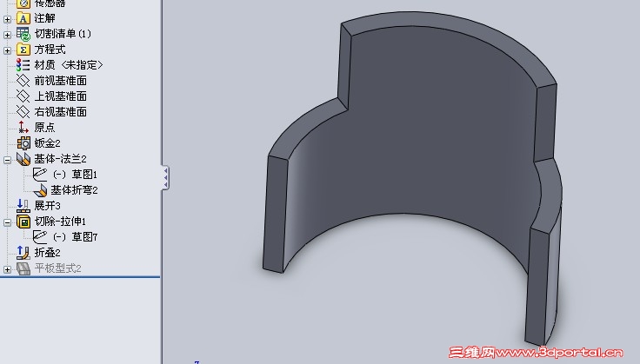Viewport: 640px width, 364px height.
Task: Select the 传感器 tree item
Action: coord(50,3)
